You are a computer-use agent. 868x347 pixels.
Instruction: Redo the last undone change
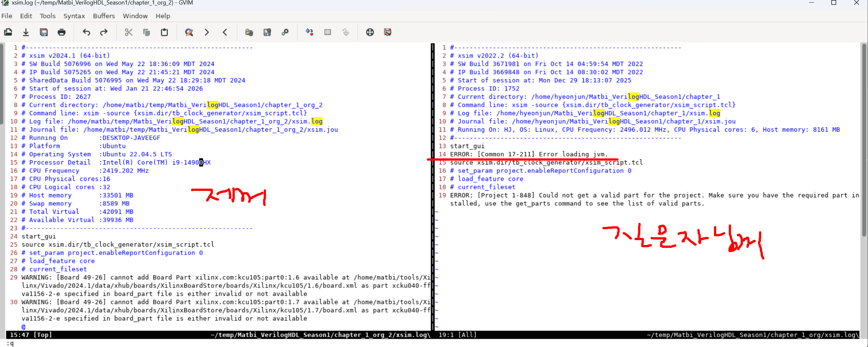tap(104, 32)
